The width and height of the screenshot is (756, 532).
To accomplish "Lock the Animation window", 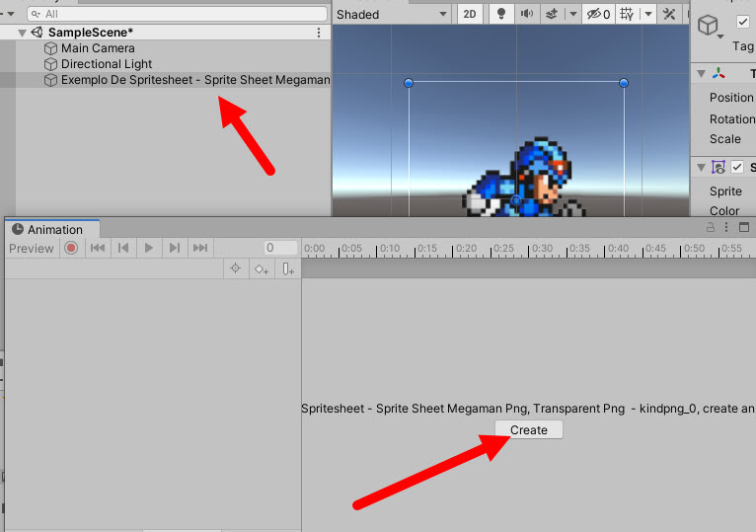I will click(x=711, y=227).
